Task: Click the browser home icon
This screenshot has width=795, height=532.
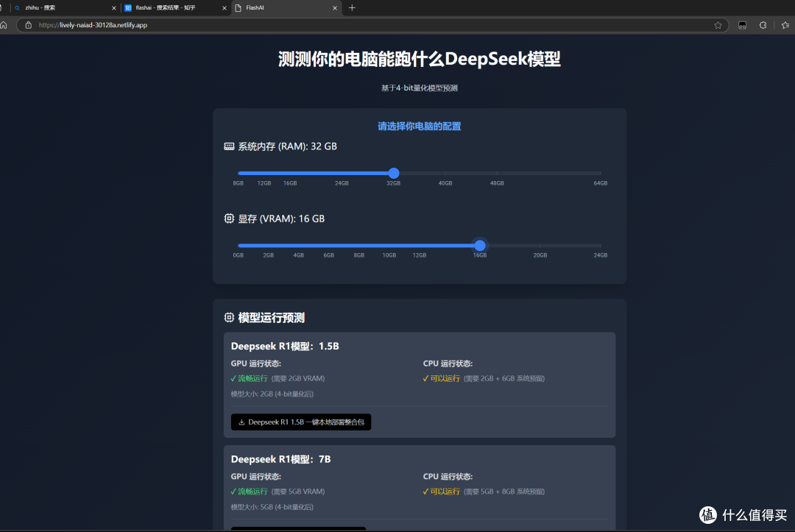Action: [x=4, y=25]
